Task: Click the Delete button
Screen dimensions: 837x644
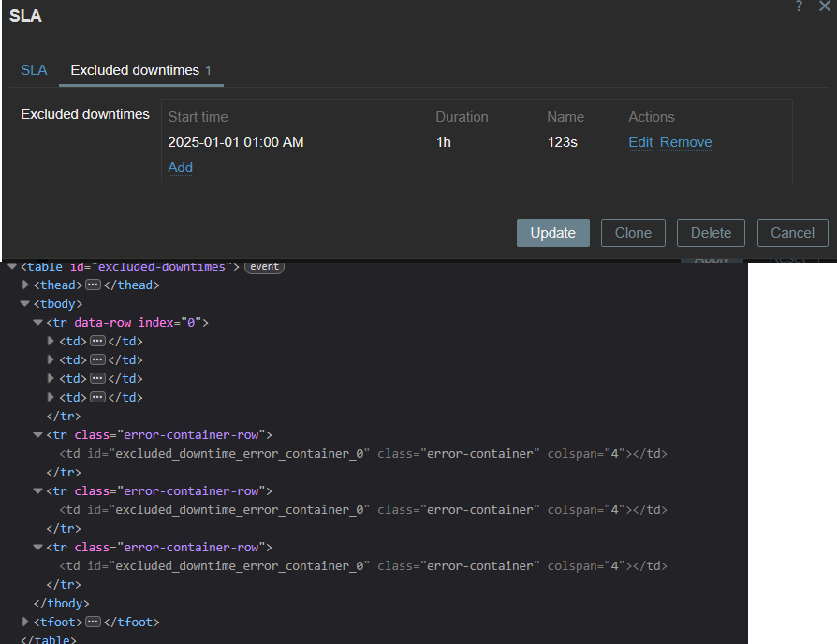Action: click(711, 233)
